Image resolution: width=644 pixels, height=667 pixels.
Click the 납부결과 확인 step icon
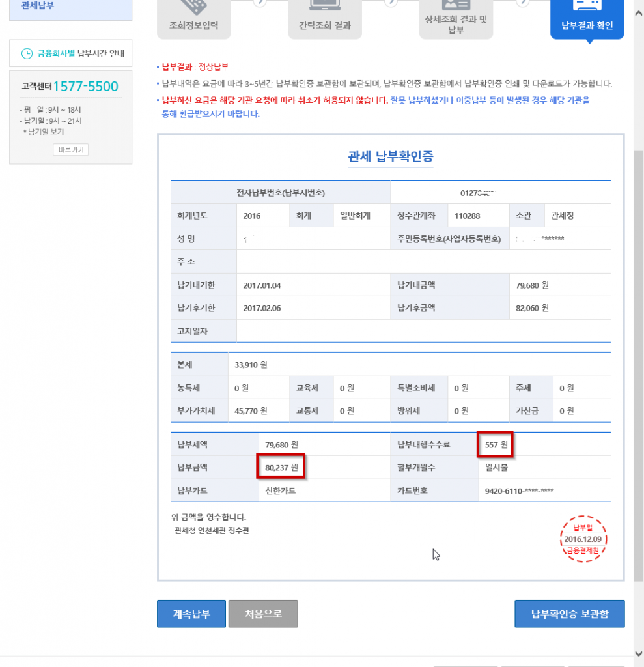[x=587, y=5]
